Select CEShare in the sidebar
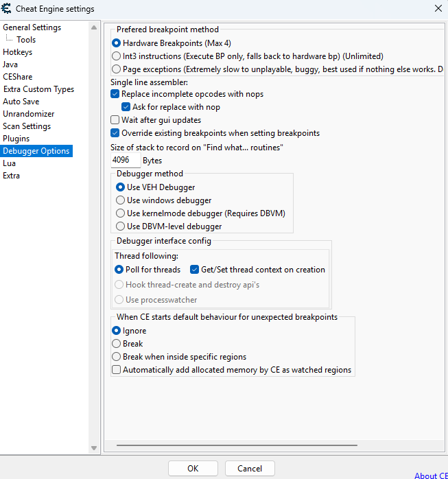448x479 pixels. tap(17, 77)
